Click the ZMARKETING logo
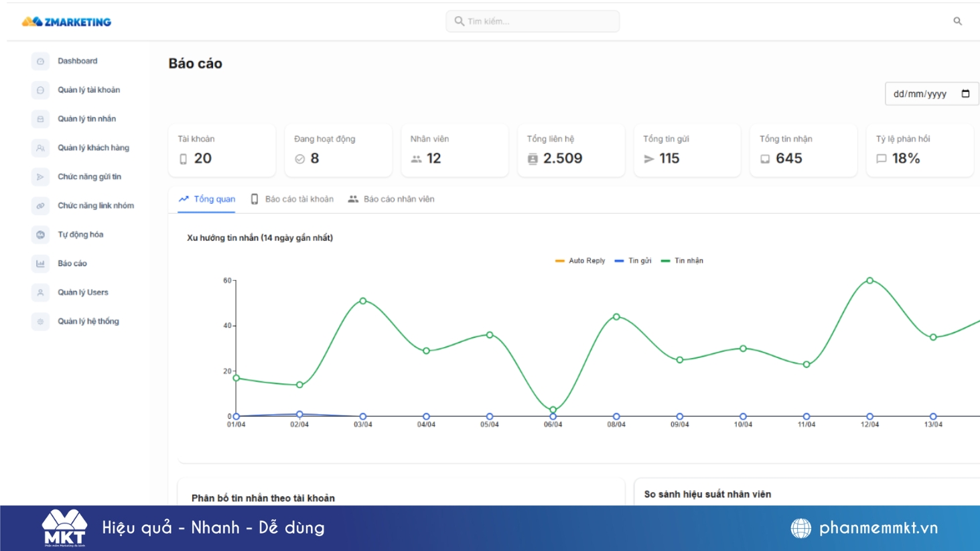The image size is (980, 551). (66, 21)
